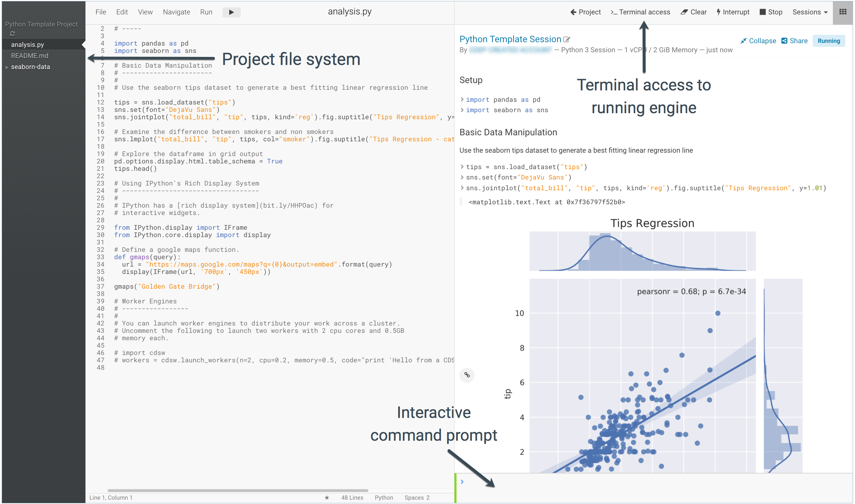Screen dimensions: 855x504
Task: Share the session via Share link
Action: (794, 41)
